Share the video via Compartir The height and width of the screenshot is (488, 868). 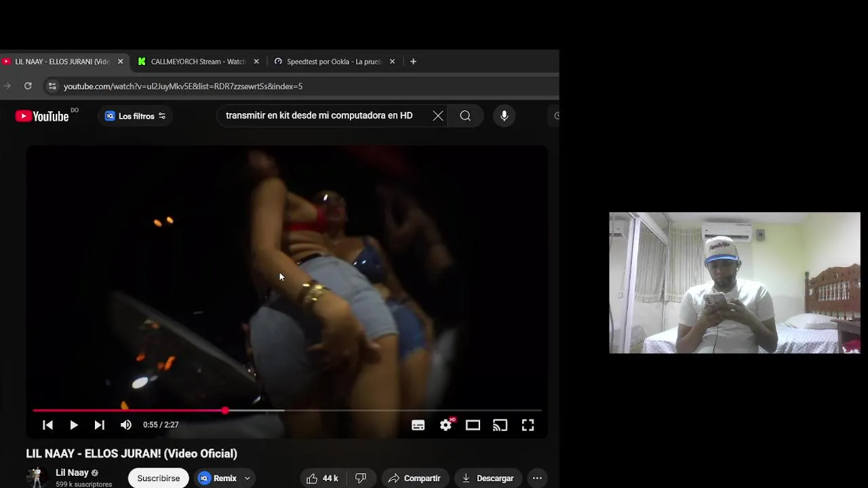coord(414,479)
